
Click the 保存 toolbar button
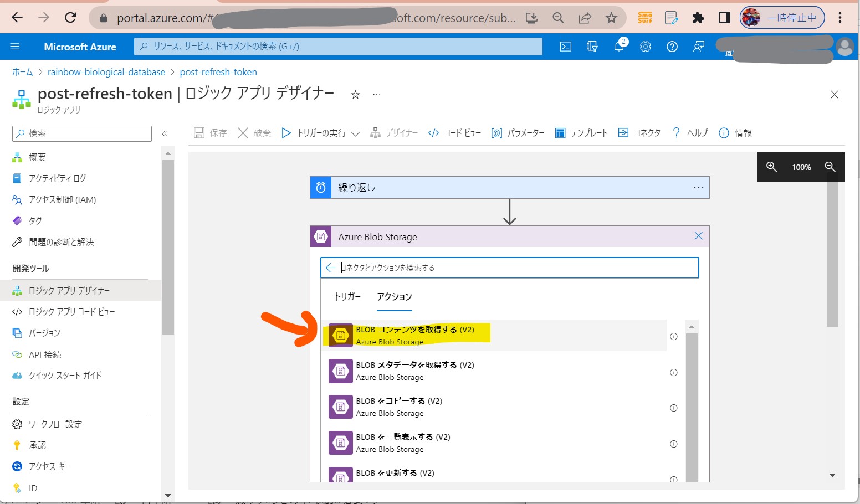point(210,133)
